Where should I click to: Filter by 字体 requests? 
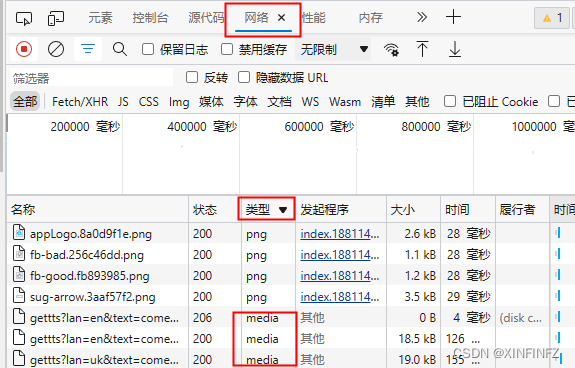245,102
